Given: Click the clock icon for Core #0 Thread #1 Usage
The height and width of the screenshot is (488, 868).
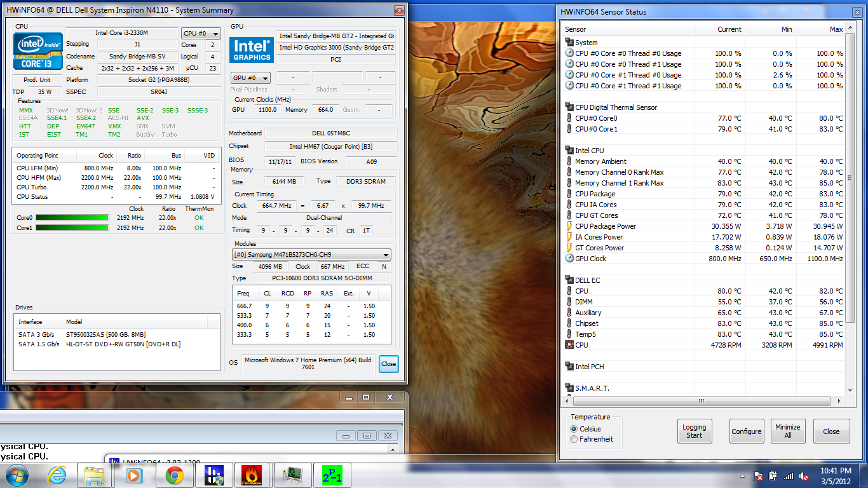Looking at the screenshot, I should (569, 64).
